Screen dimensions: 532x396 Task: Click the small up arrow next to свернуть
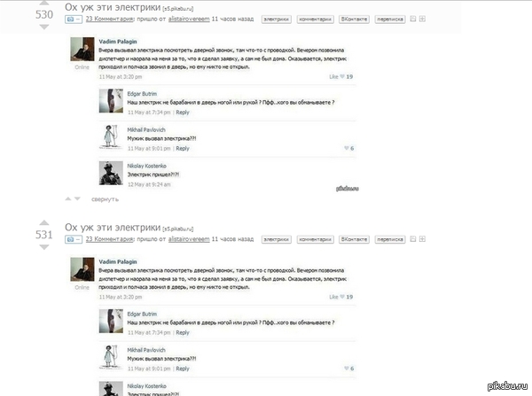(x=68, y=198)
